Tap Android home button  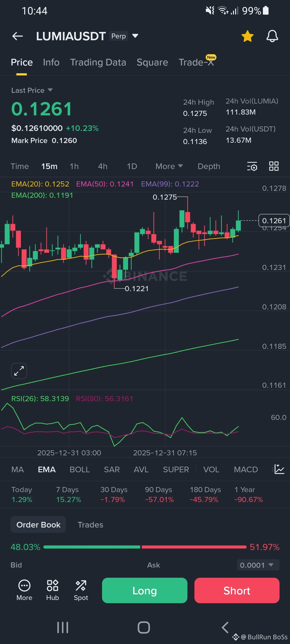pos(144,627)
